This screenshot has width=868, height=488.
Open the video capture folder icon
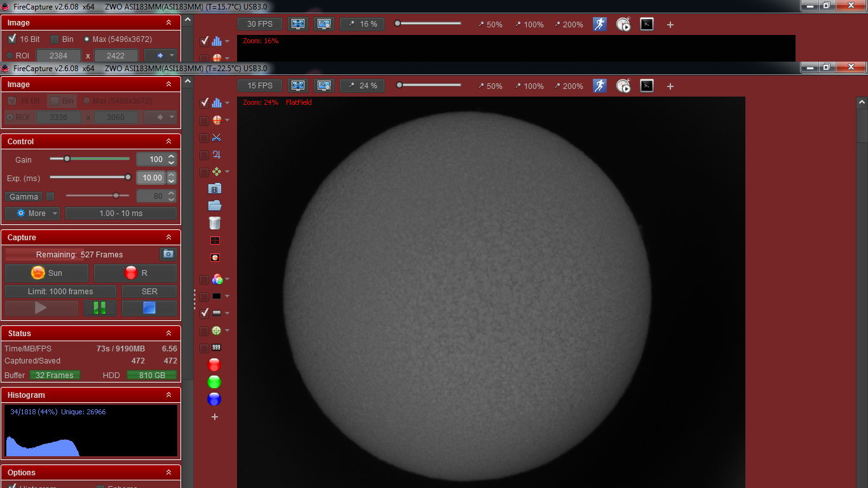215,189
